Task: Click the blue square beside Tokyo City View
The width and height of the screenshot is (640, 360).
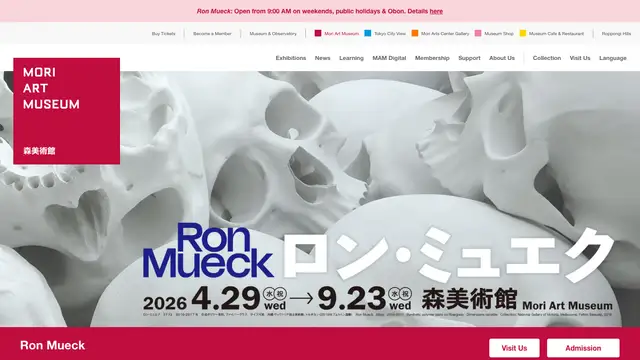Action: point(368,33)
